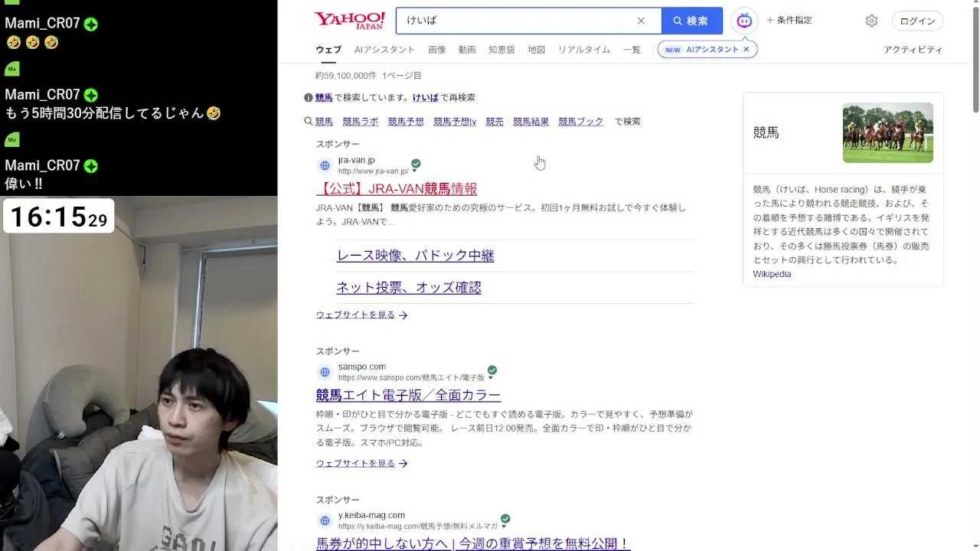The height and width of the screenshot is (551, 980).
Task: Switch to the 地図 tab
Action: coord(537,50)
